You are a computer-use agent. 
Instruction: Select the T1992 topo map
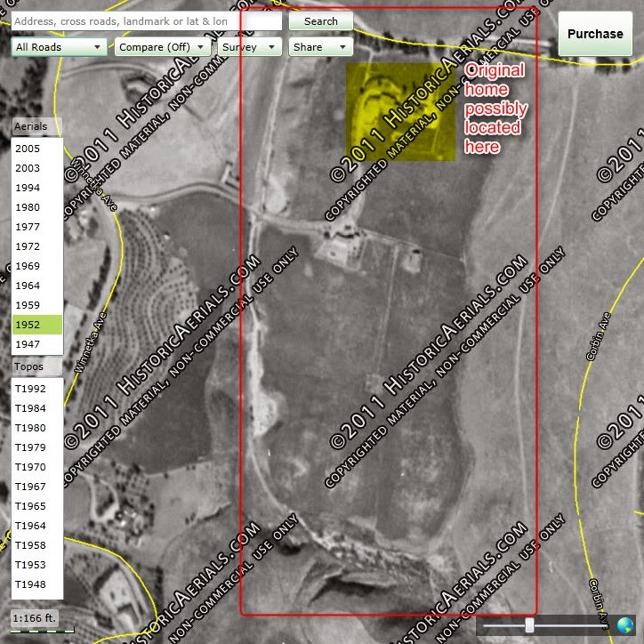coord(37,389)
